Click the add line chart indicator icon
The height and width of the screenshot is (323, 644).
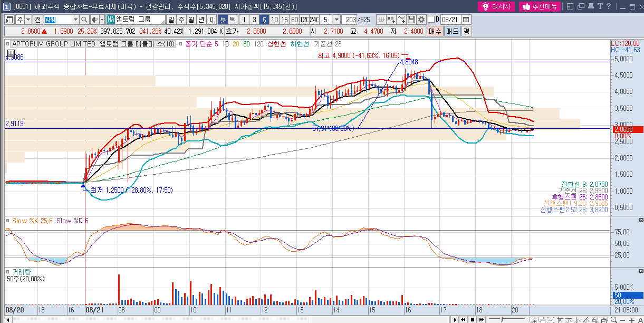point(401,20)
